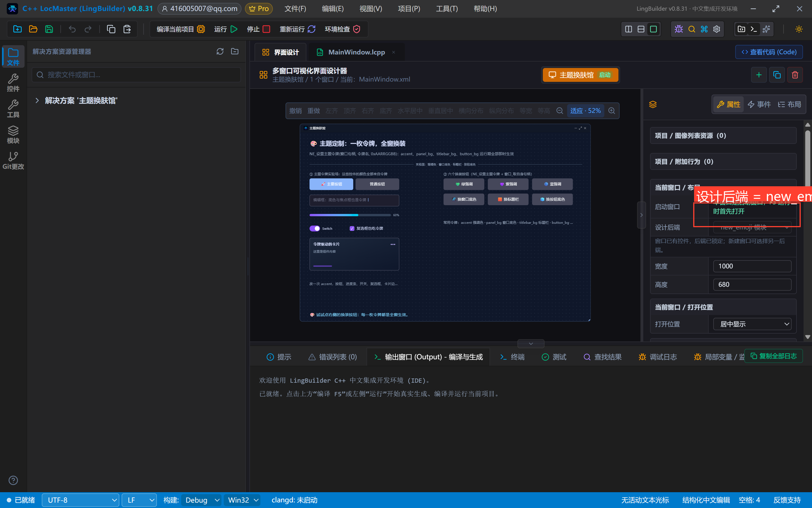Screen dimensions: 812x508
Task: Open settings gear icon in toolbar
Action: click(x=717, y=29)
